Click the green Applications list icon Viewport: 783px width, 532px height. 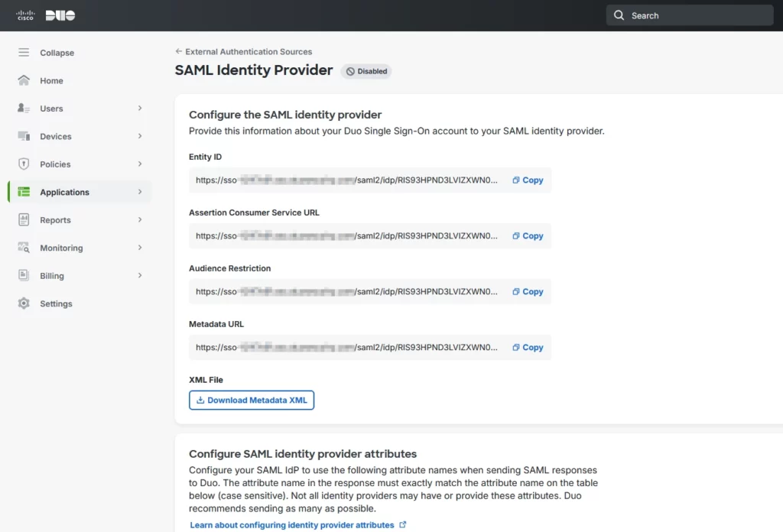(x=24, y=192)
